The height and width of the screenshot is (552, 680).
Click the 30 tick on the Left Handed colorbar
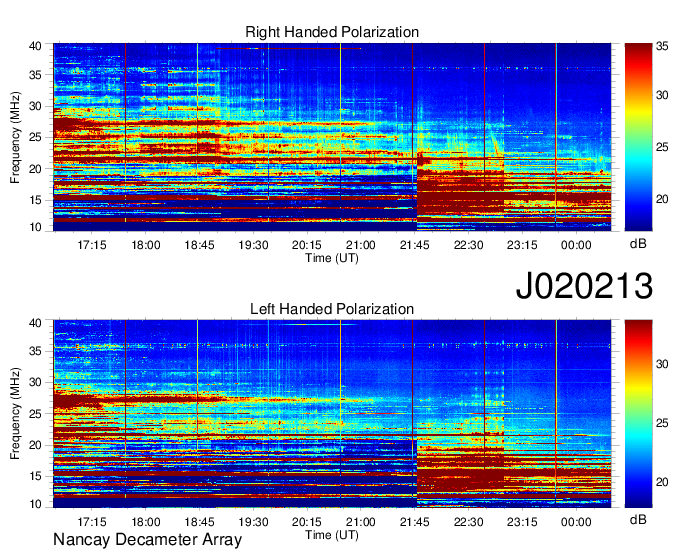[x=662, y=364]
